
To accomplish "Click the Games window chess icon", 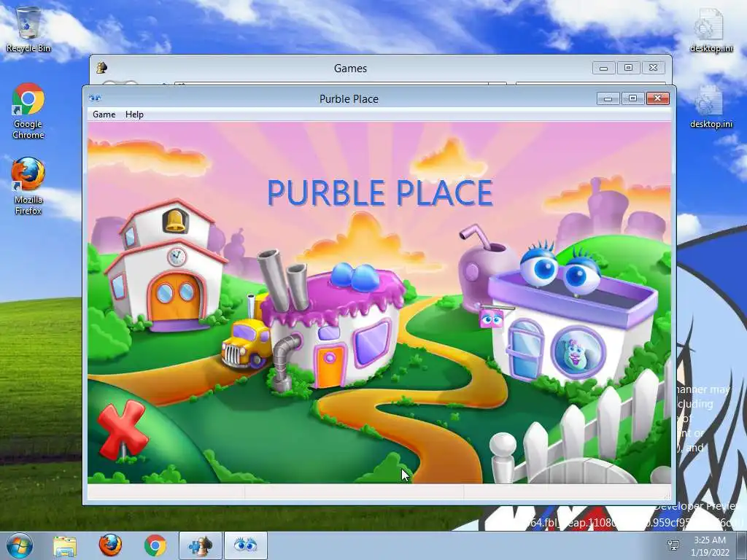I will (x=101, y=68).
